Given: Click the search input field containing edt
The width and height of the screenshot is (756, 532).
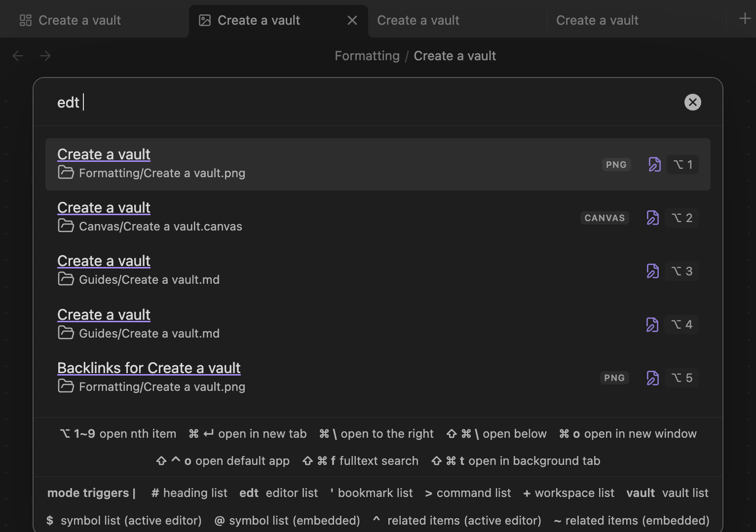Looking at the screenshot, I should click(x=345, y=102).
